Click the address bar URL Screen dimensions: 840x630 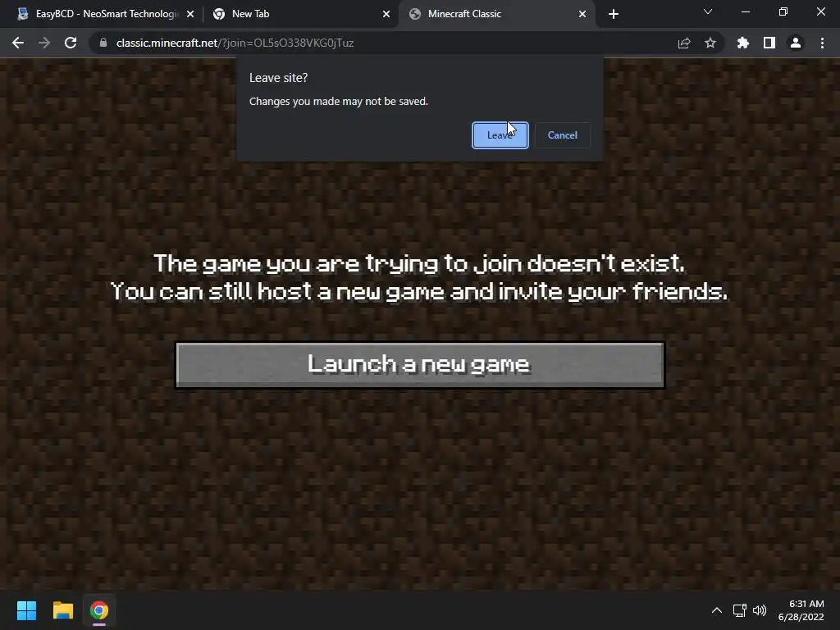(235, 43)
